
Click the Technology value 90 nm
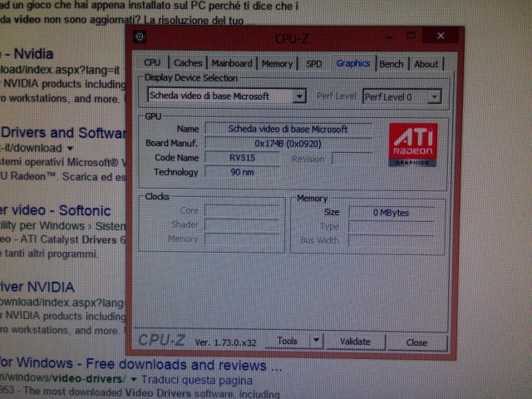[x=242, y=172]
